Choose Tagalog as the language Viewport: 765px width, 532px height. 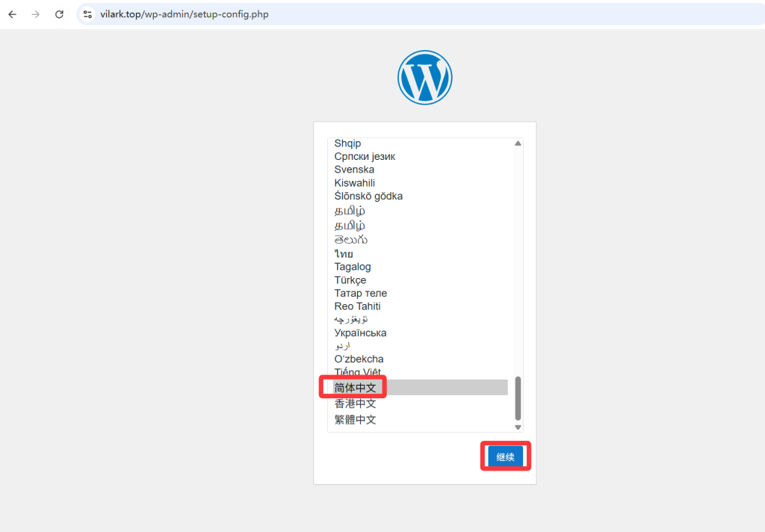tap(352, 266)
